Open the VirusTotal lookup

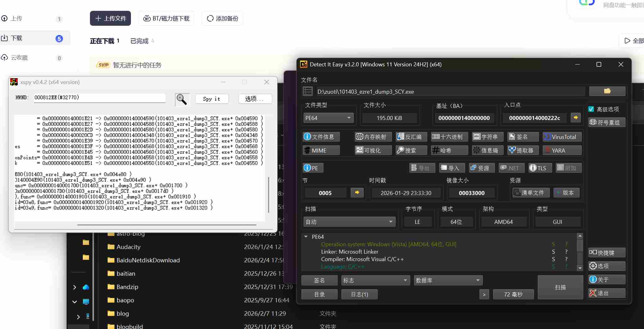562,137
